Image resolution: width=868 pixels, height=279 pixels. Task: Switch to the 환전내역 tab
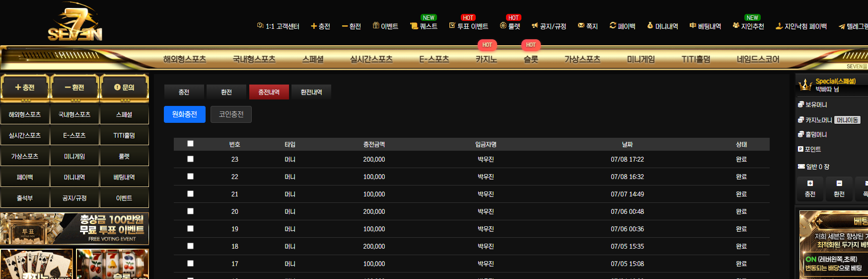[x=311, y=92]
